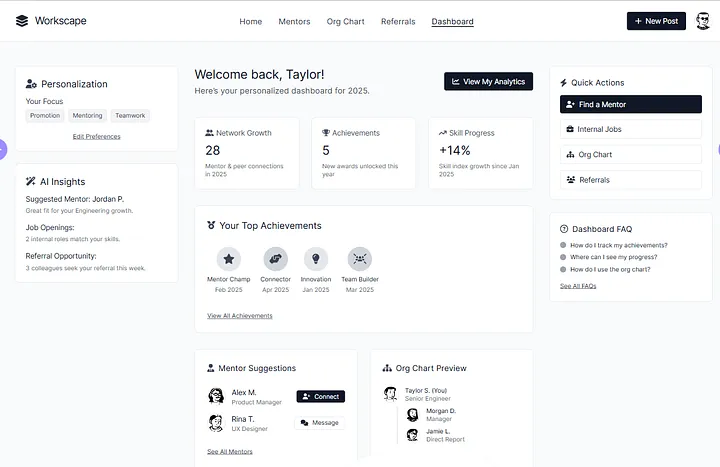This screenshot has width=720, height=467.
Task: Select the Mentor Champ star badge
Action: tap(229, 259)
